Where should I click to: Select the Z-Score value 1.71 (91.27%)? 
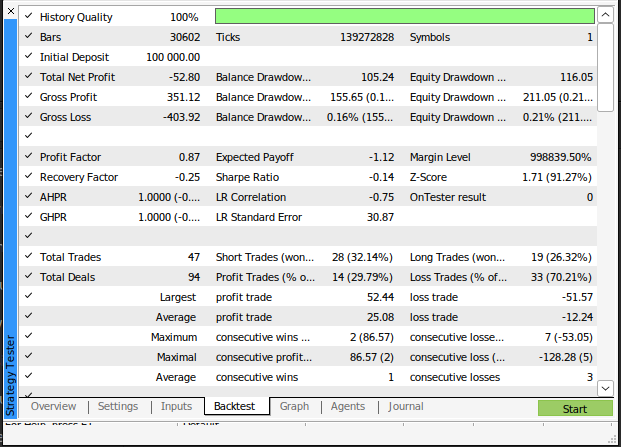point(557,177)
